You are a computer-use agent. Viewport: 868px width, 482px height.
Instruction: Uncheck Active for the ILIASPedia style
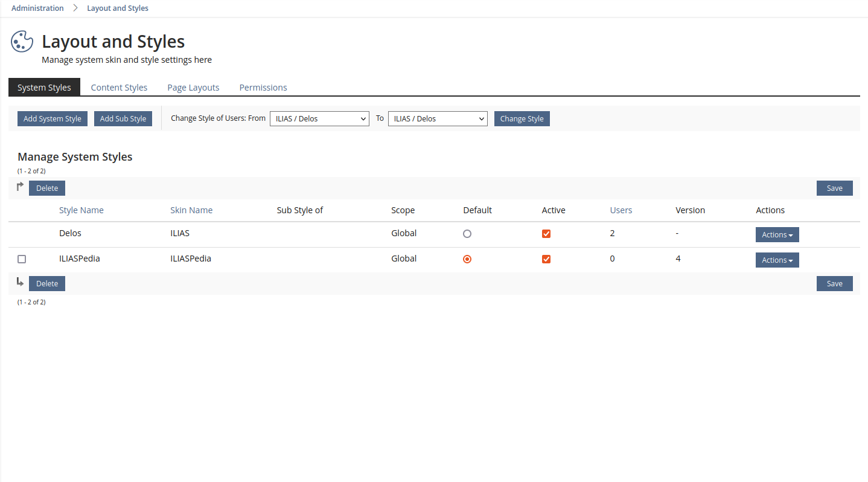[x=546, y=259]
